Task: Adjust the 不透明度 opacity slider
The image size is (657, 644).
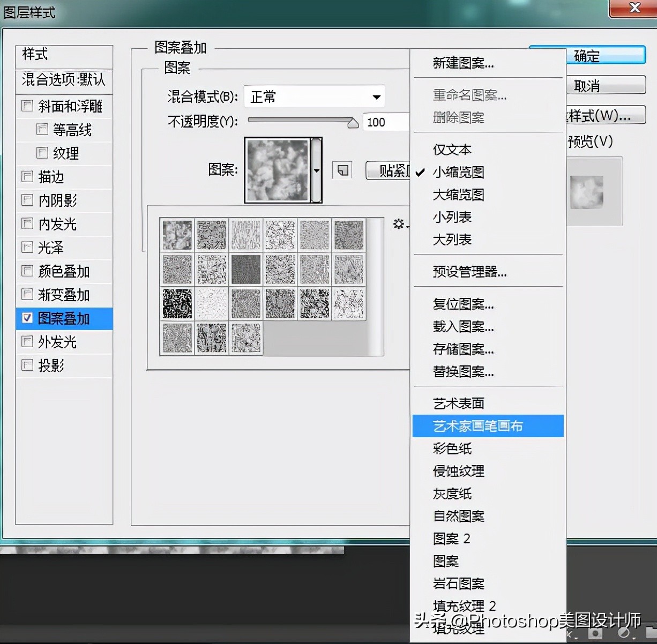Action: pyautogui.click(x=353, y=122)
